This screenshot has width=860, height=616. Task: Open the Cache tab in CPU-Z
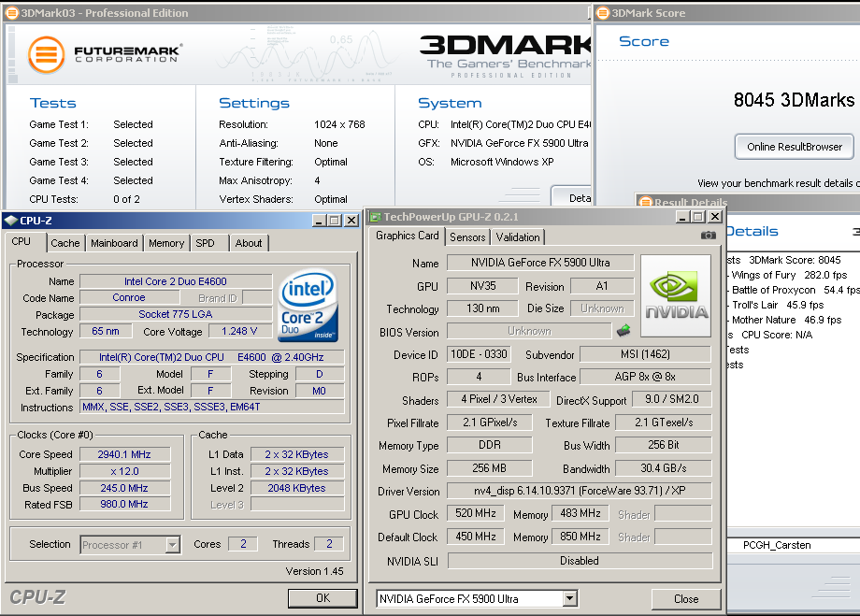[x=65, y=243]
